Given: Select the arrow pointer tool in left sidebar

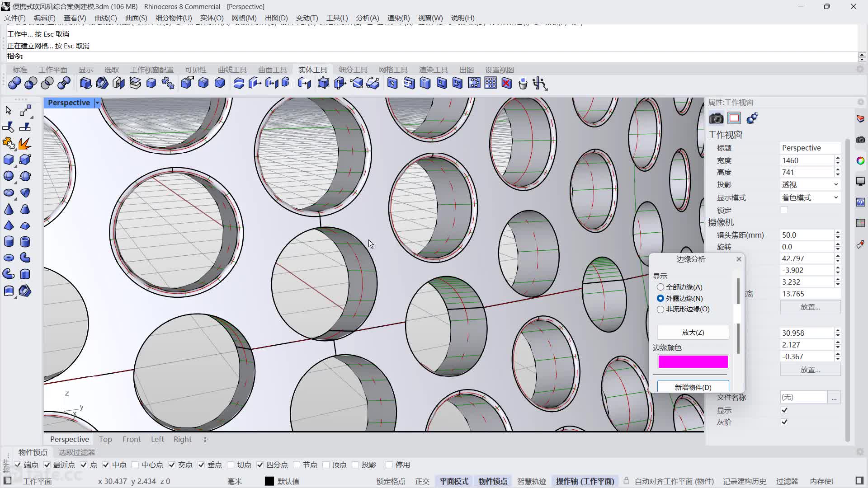Looking at the screenshot, I should [9, 111].
